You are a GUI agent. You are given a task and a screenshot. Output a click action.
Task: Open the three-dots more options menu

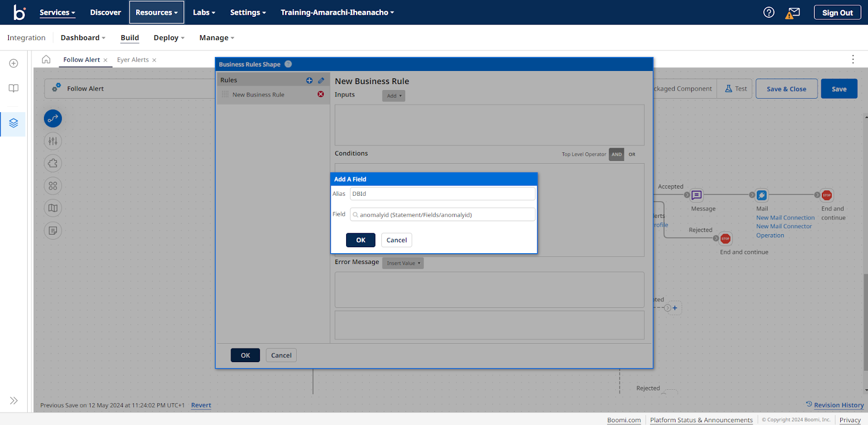(853, 59)
